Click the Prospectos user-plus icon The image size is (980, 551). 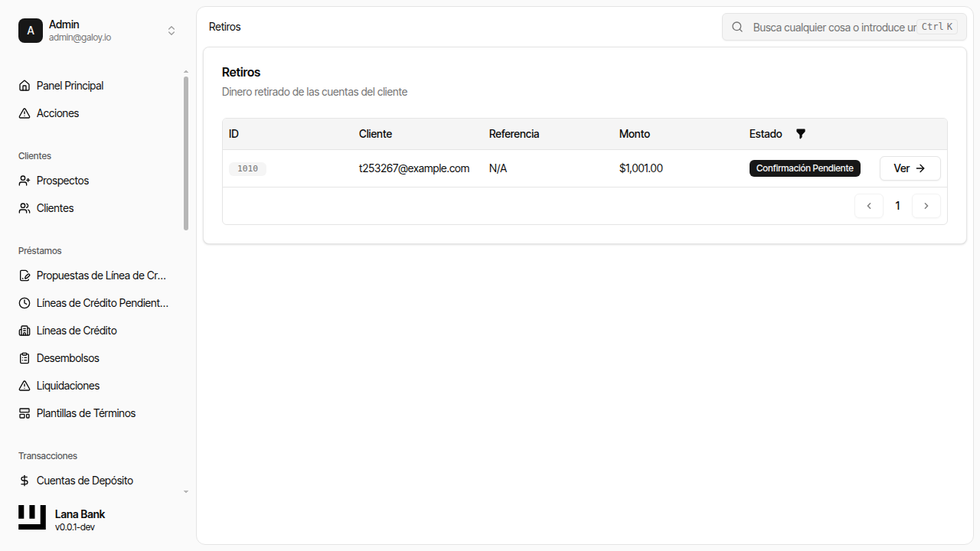[x=24, y=181]
